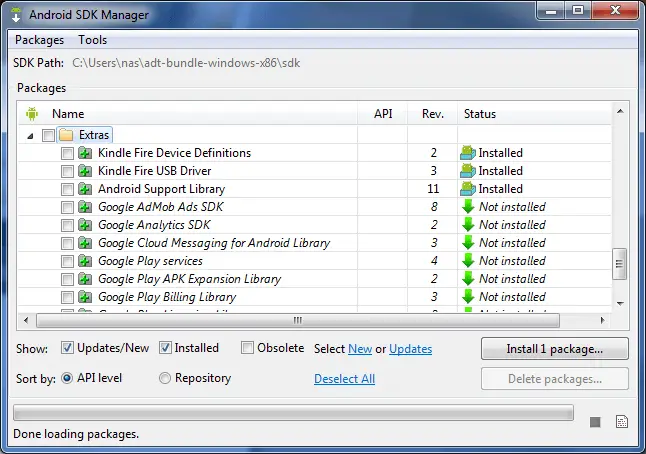The width and height of the screenshot is (646, 454).
Task: Click the Installed status icon for Kindle Fire Device Definitions
Action: tap(468, 153)
